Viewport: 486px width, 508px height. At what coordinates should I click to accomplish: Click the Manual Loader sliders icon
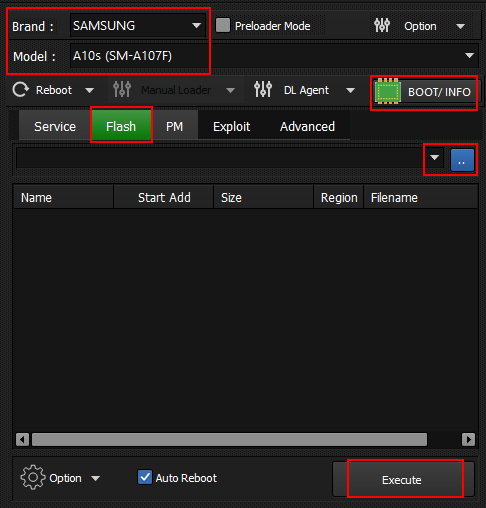pyautogui.click(x=122, y=89)
